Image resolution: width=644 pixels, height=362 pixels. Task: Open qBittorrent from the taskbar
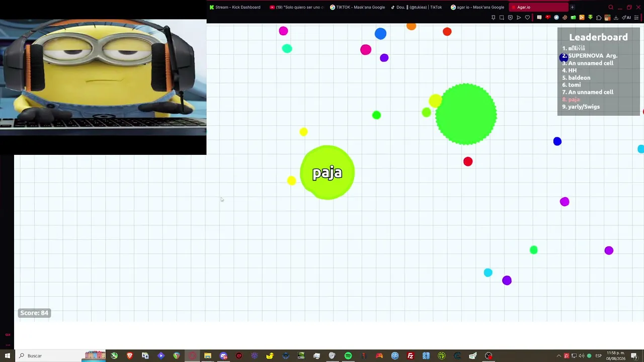click(x=395, y=356)
